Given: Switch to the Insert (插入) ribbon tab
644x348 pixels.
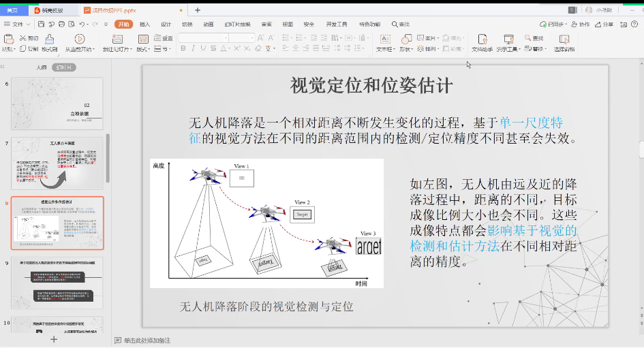Looking at the screenshot, I should [144, 24].
